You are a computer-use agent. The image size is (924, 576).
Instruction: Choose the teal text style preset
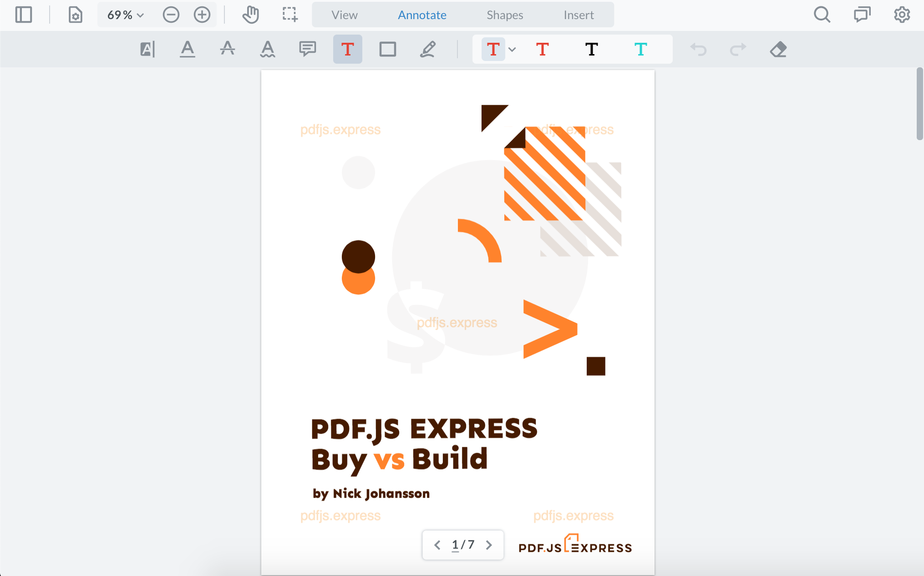(641, 49)
